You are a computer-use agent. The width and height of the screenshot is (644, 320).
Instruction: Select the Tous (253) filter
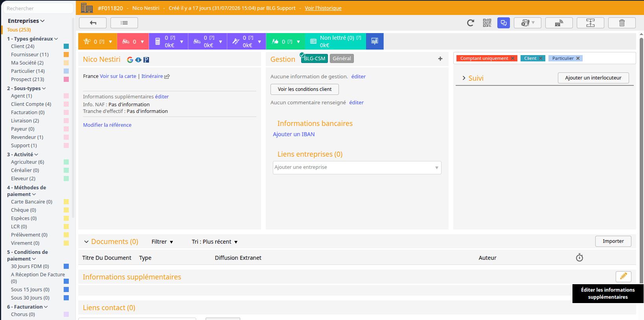click(x=19, y=30)
